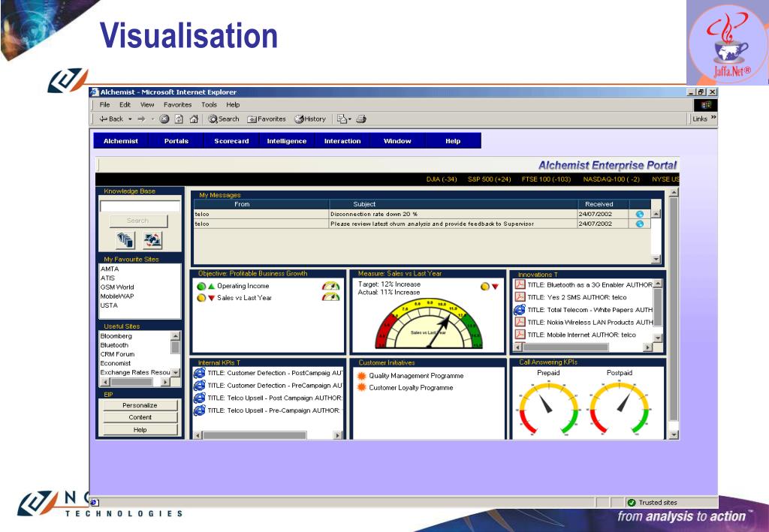The width and height of the screenshot is (769, 532).
Task: Go to the Home page icon
Action: click(194, 119)
